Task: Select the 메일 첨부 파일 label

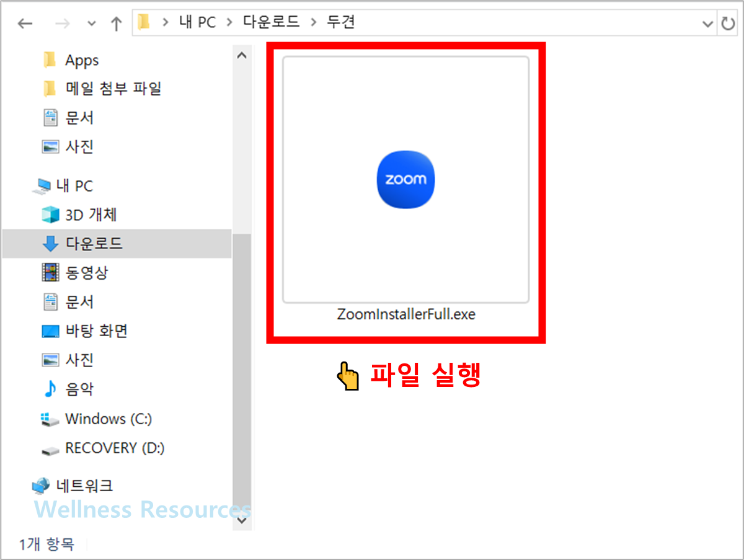Action: click(113, 89)
